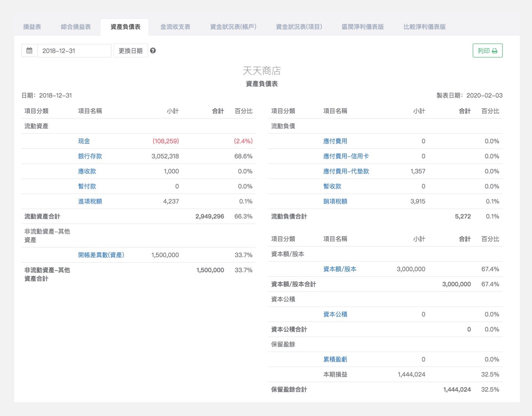Click the 資本額/股本合計 row label
This screenshot has height=416, width=532.
click(293, 284)
